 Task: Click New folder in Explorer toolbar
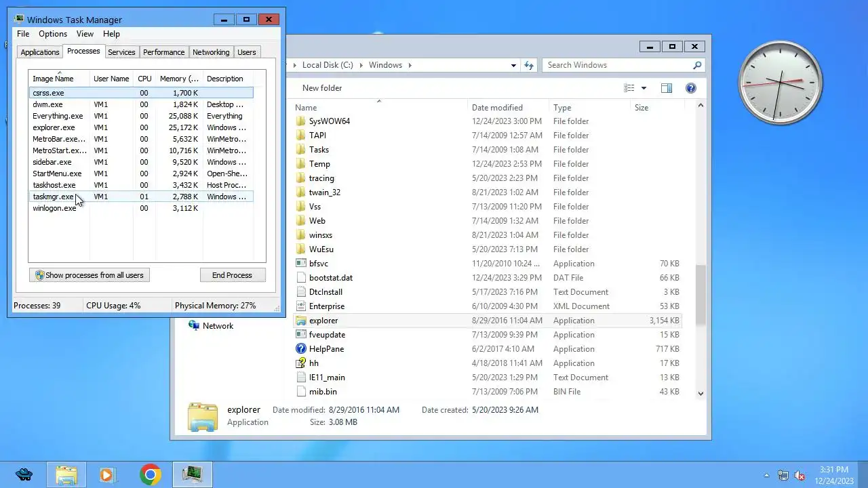tap(322, 88)
